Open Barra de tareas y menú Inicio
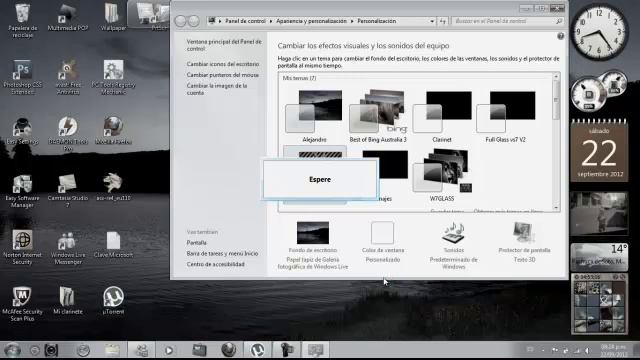This screenshot has width=640, height=360. [x=222, y=253]
